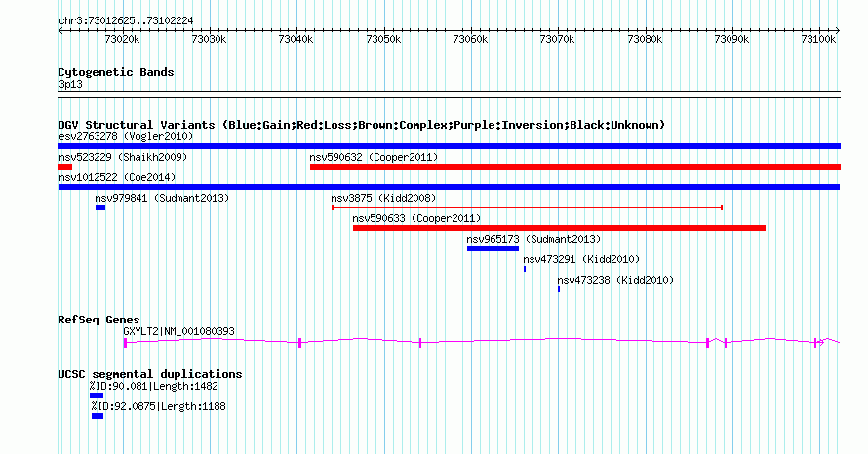Screen dimensions: 868x454
Task: Click the nsv473291 (Kidd2010) tiny blue marker
Action: [x=525, y=269]
